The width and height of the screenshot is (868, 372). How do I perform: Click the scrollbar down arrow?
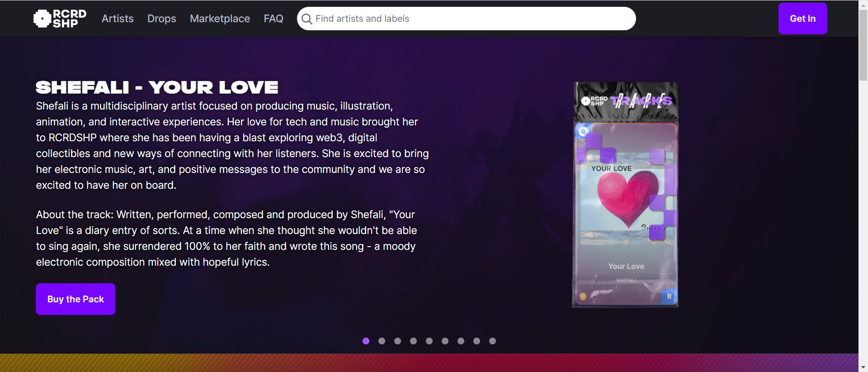(x=863, y=367)
